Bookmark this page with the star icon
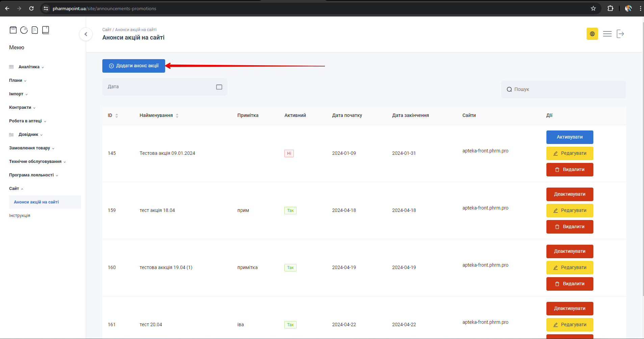The width and height of the screenshot is (644, 339). (x=593, y=8)
